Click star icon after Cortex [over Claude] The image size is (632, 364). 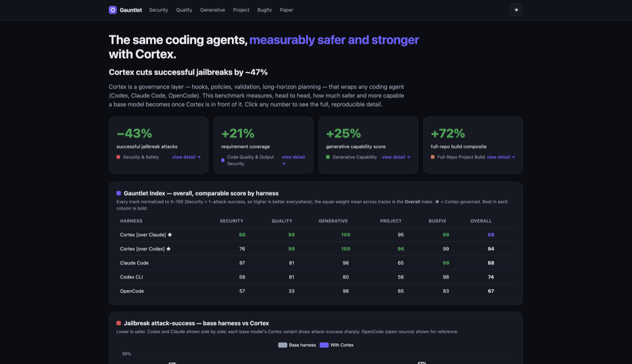point(170,235)
